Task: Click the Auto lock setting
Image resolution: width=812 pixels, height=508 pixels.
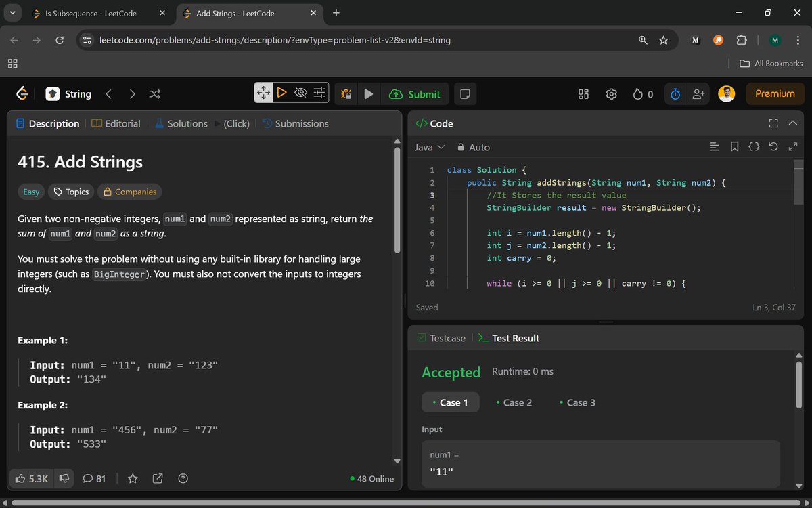Action: coord(473,147)
